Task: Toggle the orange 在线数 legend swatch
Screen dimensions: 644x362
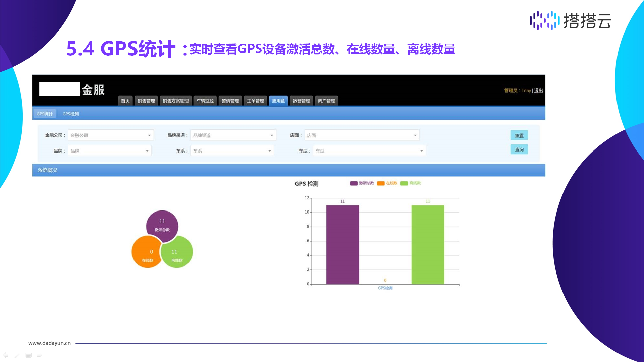Action: click(x=381, y=183)
